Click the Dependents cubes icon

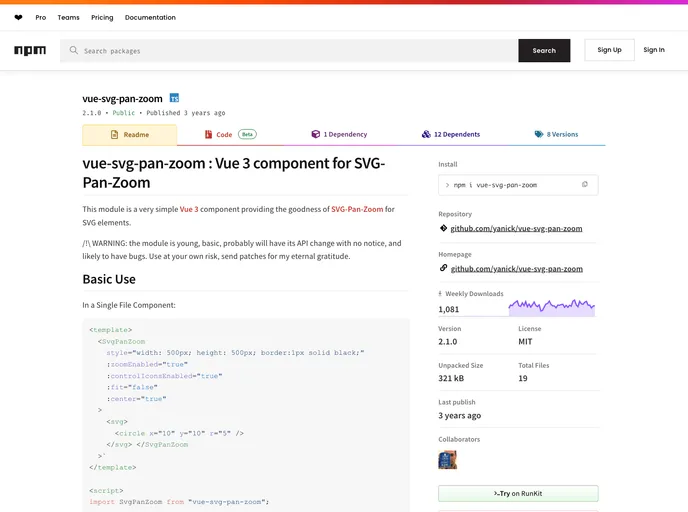(426, 134)
